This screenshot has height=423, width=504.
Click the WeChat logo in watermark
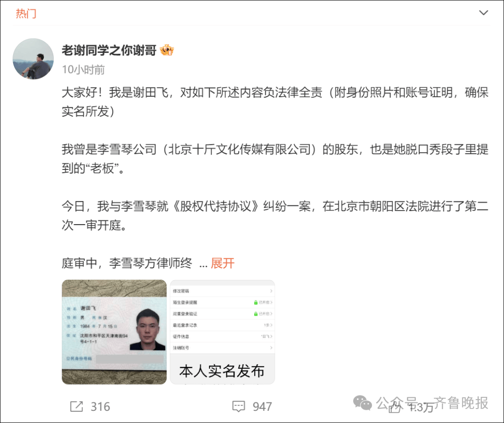(362, 403)
